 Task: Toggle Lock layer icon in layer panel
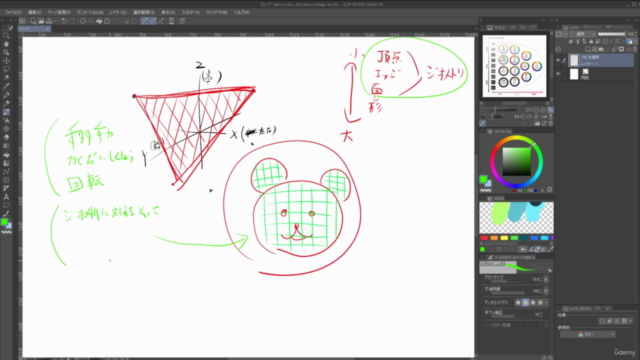(x=591, y=42)
